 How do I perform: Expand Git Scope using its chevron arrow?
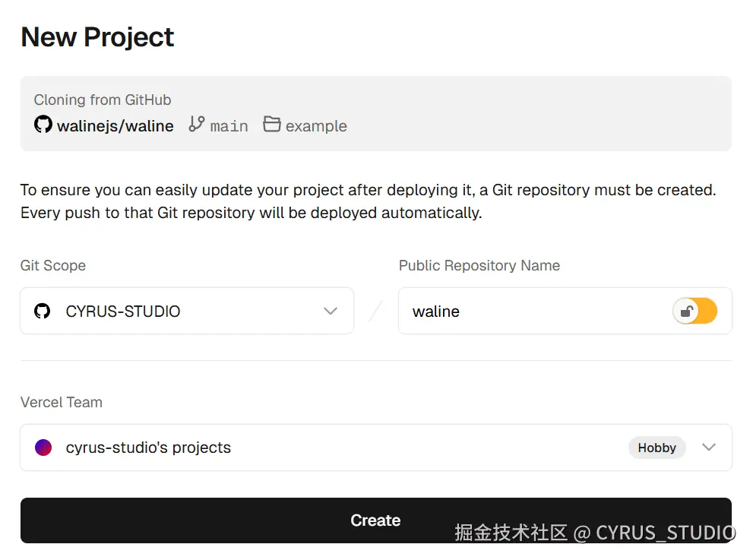coord(331,311)
